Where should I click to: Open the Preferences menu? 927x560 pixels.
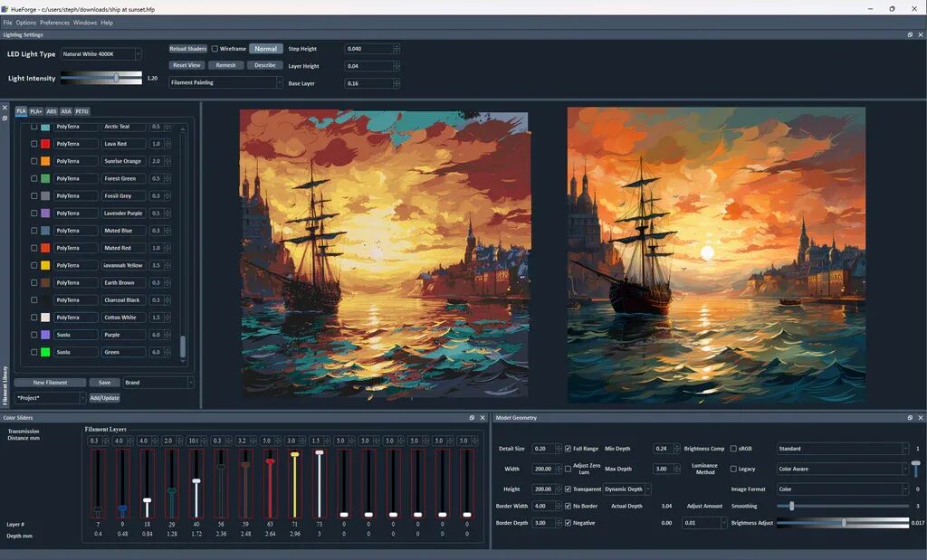[x=54, y=23]
